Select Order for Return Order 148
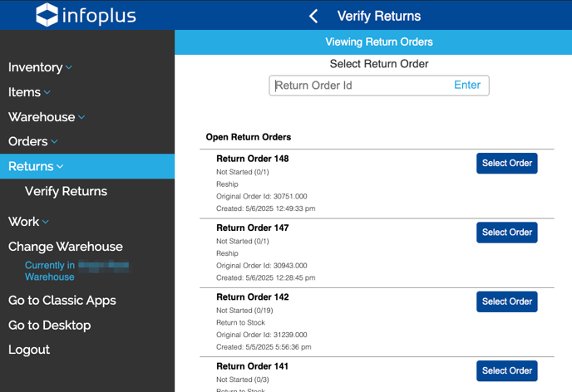The width and height of the screenshot is (572, 392). pos(506,164)
